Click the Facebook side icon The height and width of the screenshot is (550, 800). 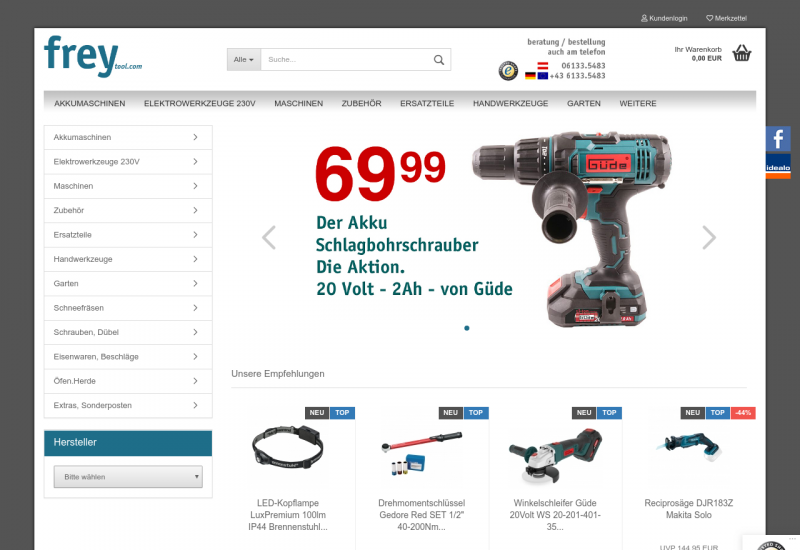[x=778, y=139]
